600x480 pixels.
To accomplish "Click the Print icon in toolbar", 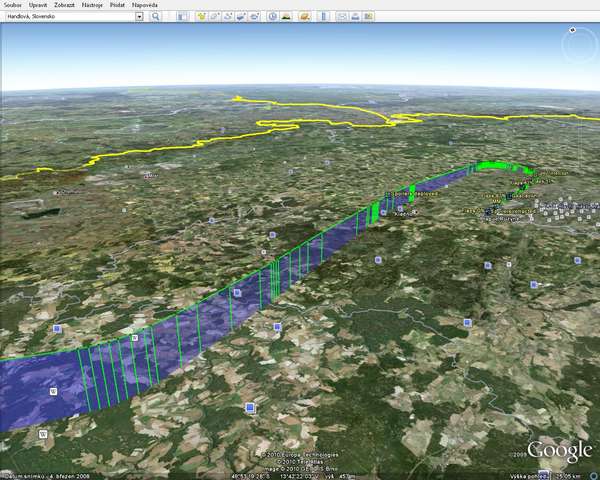I will pyautogui.click(x=355, y=17).
